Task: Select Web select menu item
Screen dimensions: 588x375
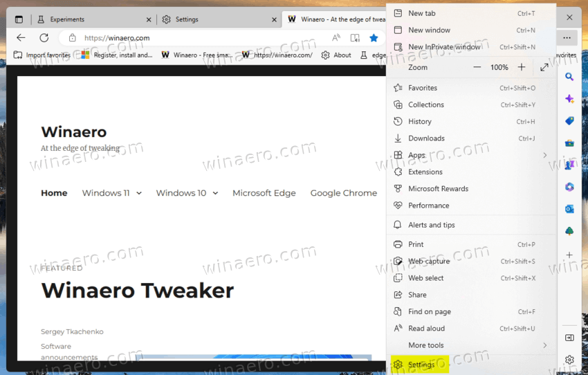Action: 471,278
